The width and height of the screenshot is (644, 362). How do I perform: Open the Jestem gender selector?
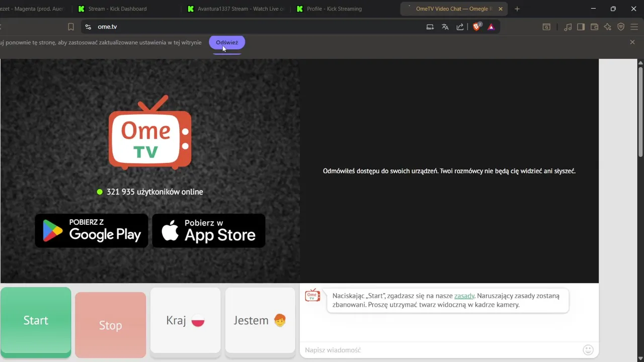[x=260, y=322]
